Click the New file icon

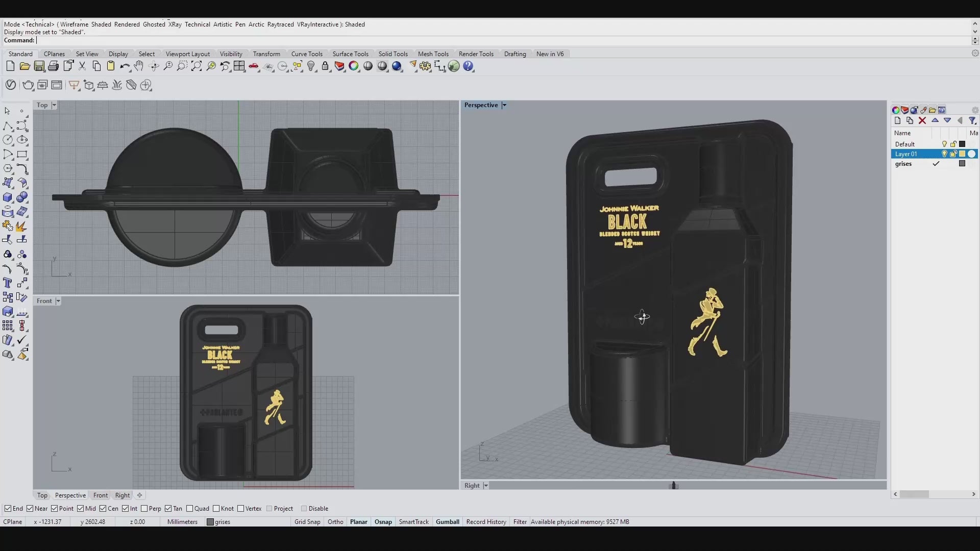point(10,66)
